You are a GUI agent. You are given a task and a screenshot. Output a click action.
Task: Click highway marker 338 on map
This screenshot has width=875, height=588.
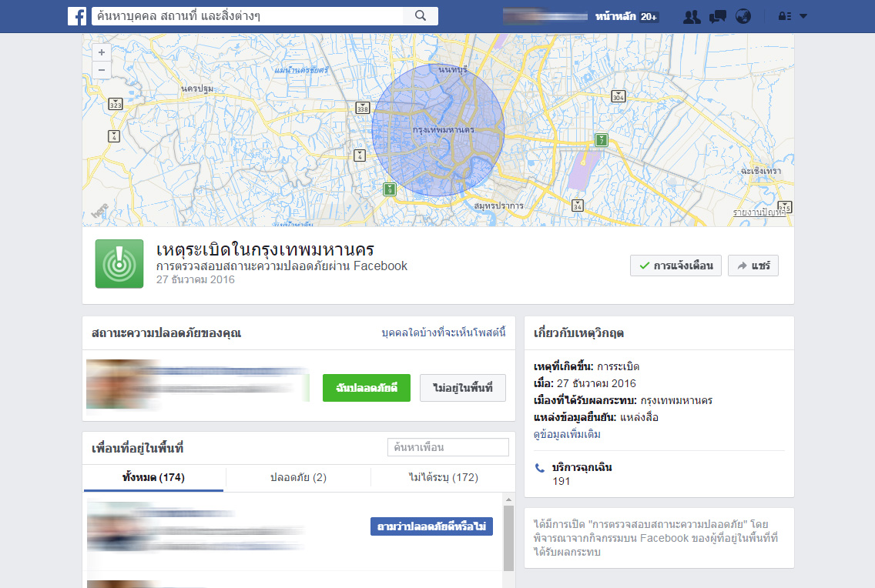[363, 108]
